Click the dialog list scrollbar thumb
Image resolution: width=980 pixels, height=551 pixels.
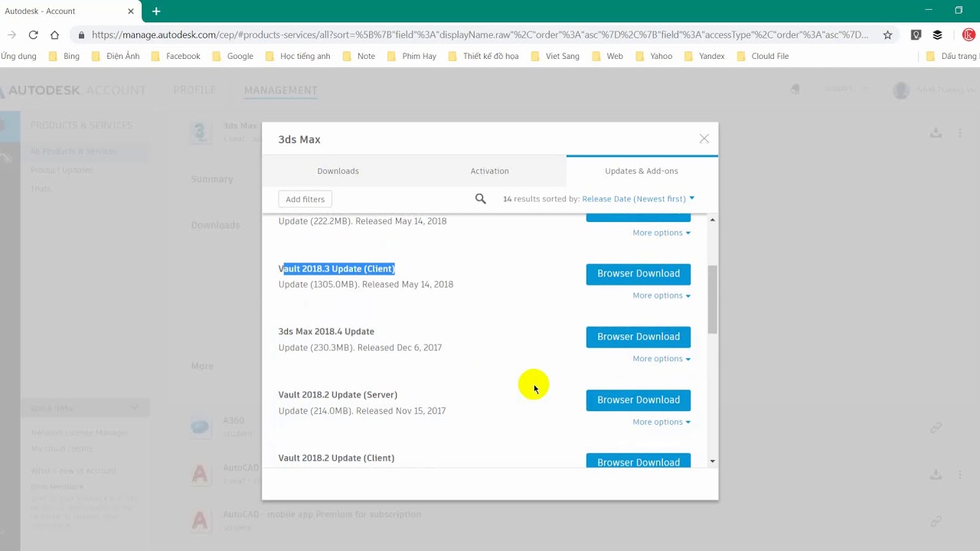(x=712, y=299)
